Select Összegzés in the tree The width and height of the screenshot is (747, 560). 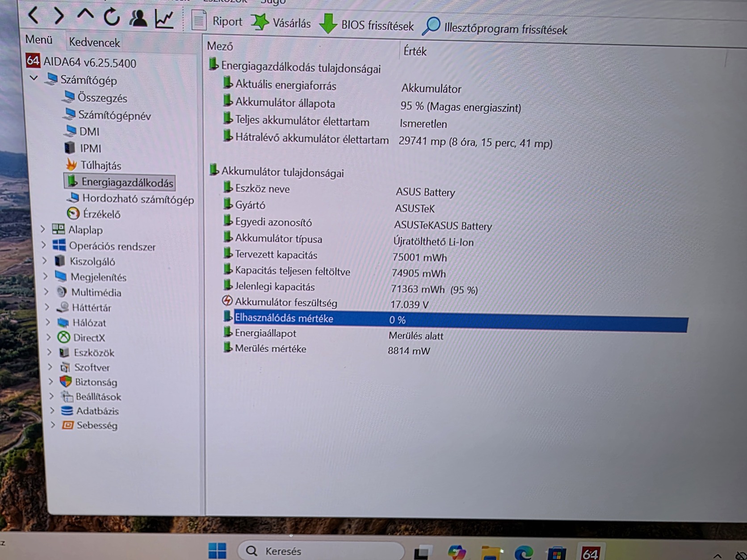[x=95, y=97]
